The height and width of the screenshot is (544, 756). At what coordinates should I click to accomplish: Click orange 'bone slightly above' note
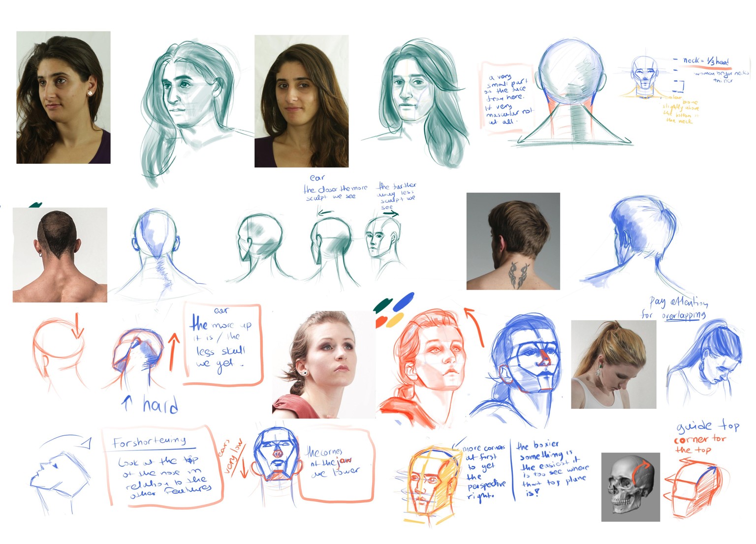click(x=680, y=110)
